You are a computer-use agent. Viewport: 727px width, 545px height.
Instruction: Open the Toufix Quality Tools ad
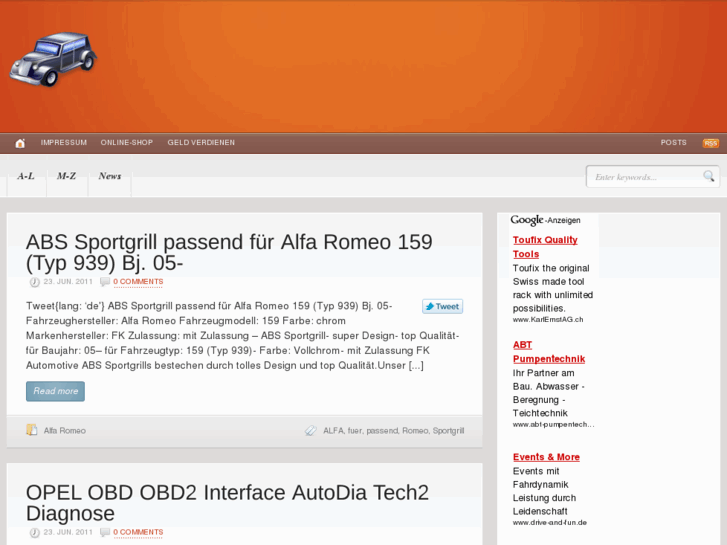pos(545,247)
